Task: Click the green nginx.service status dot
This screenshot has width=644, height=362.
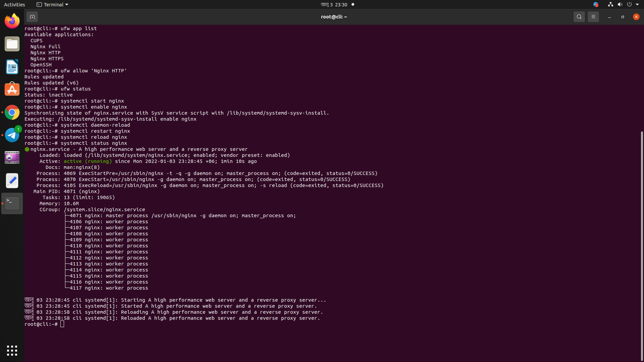Action: point(27,149)
